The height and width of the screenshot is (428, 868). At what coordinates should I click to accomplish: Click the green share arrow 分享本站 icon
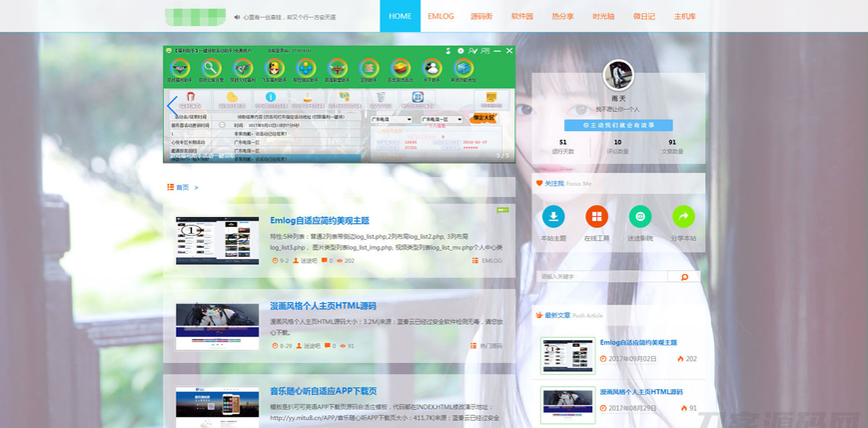[x=683, y=216]
